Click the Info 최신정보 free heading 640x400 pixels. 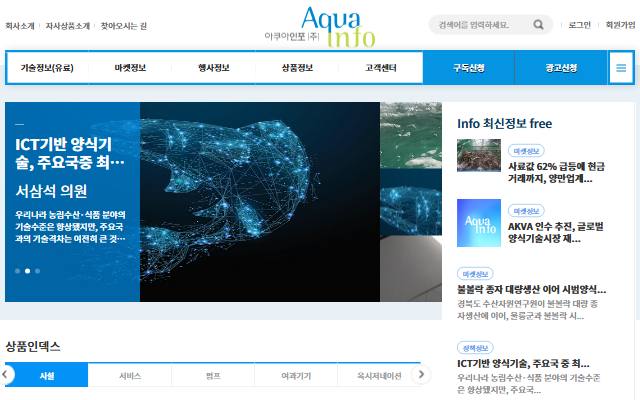tap(504, 123)
